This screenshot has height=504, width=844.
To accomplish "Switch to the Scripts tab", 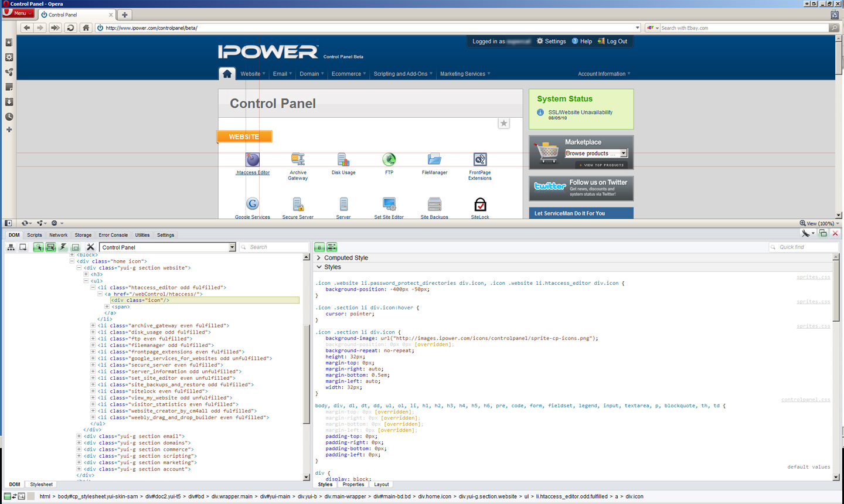I will point(35,235).
